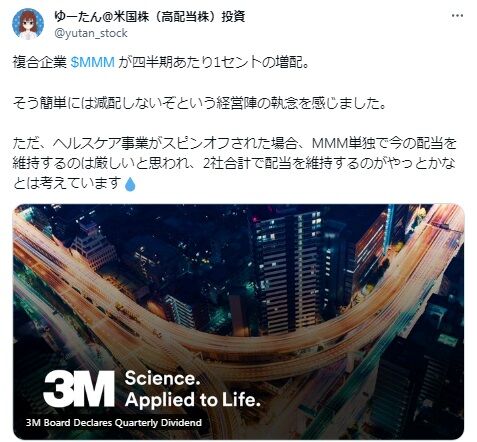Image resolution: width=477 pixels, height=442 pixels.
Task: Click the '3M Board Declares Quarterly Dividend' caption
Action: [x=114, y=423]
